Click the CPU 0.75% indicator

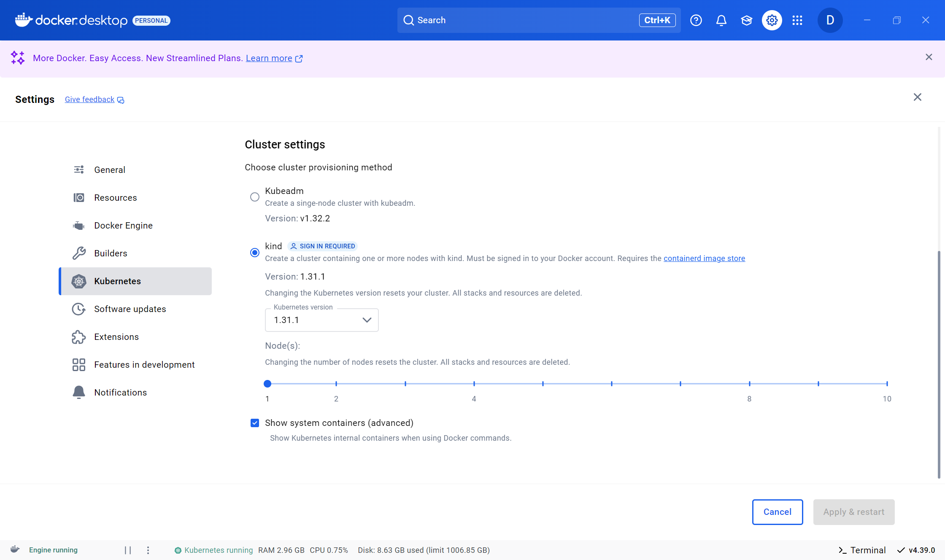click(329, 550)
